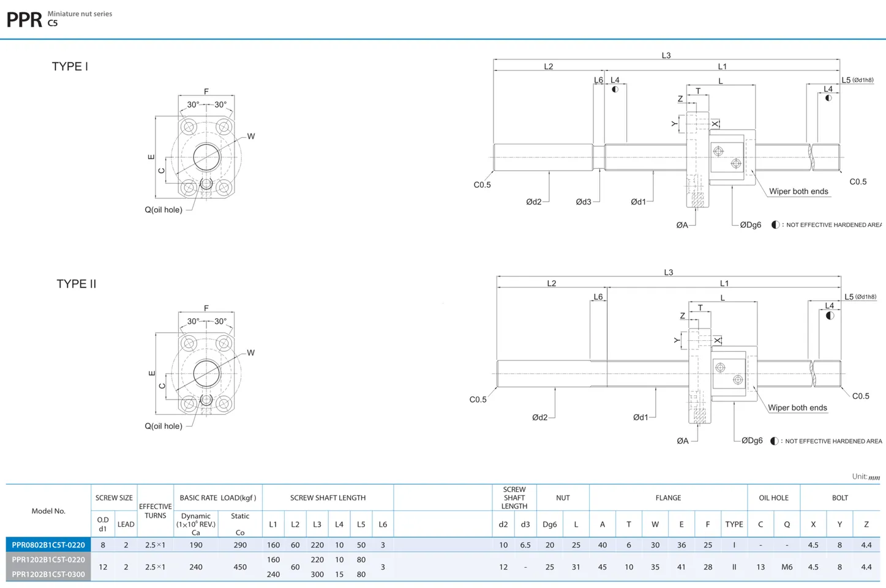Click the L3 value 300
Viewport: 886px width, 588px height.
(x=317, y=575)
